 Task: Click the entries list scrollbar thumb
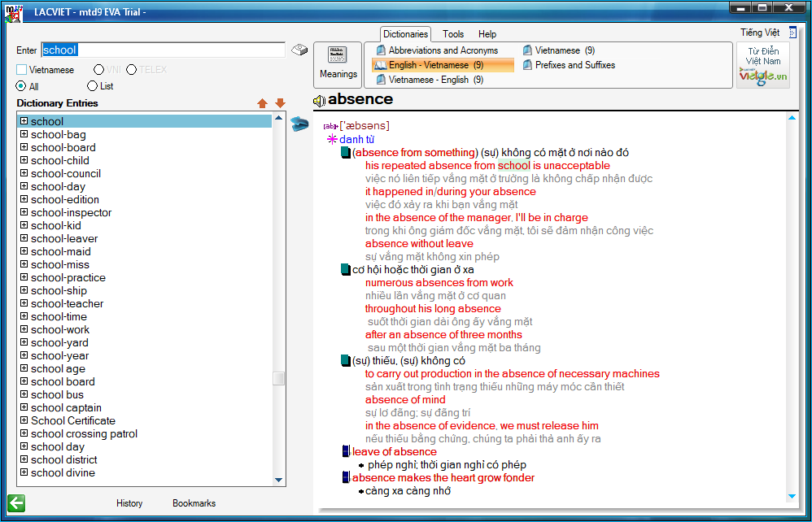[x=279, y=379]
